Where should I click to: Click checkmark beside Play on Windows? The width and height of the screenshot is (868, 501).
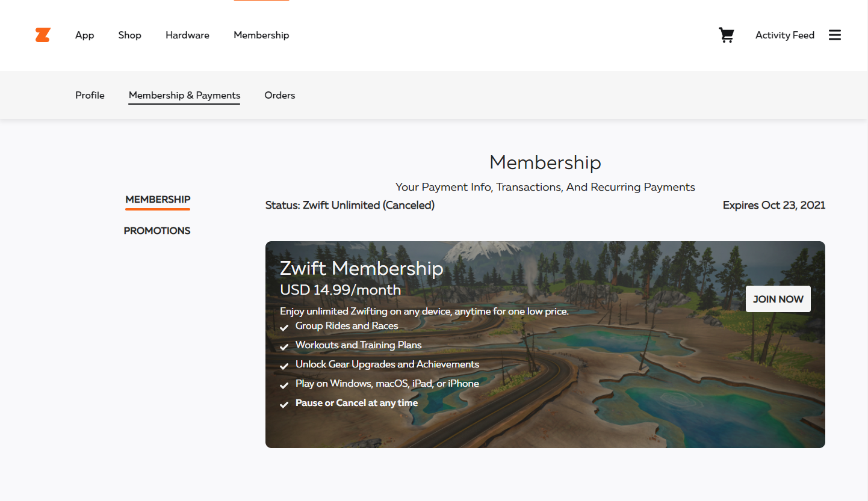[x=284, y=386]
